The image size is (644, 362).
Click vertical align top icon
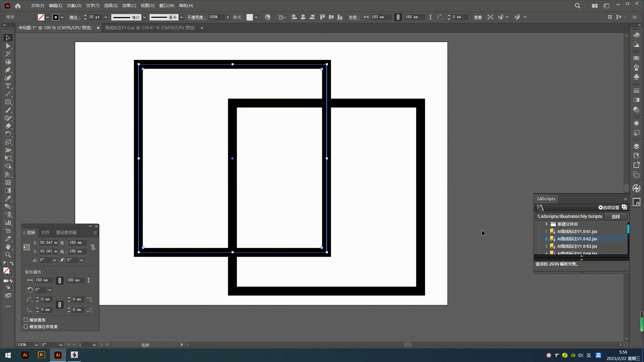click(x=322, y=17)
